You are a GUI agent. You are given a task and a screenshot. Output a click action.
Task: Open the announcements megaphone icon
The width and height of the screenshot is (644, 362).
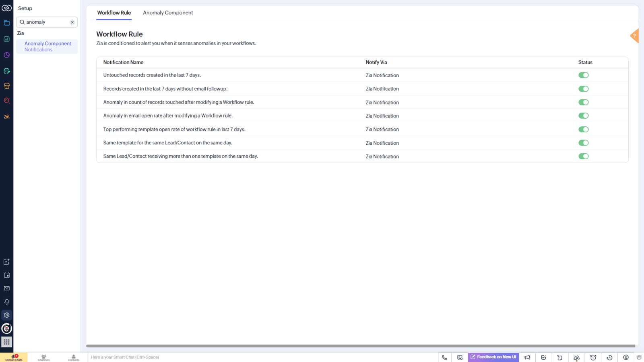[527, 357]
